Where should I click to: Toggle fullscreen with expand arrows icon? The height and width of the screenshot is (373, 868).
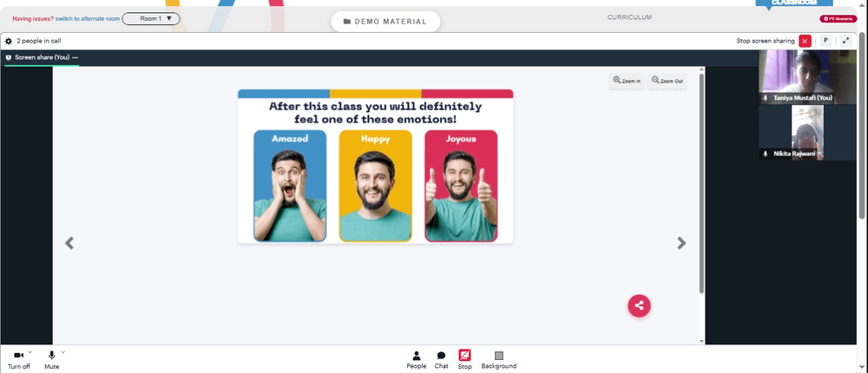point(845,41)
